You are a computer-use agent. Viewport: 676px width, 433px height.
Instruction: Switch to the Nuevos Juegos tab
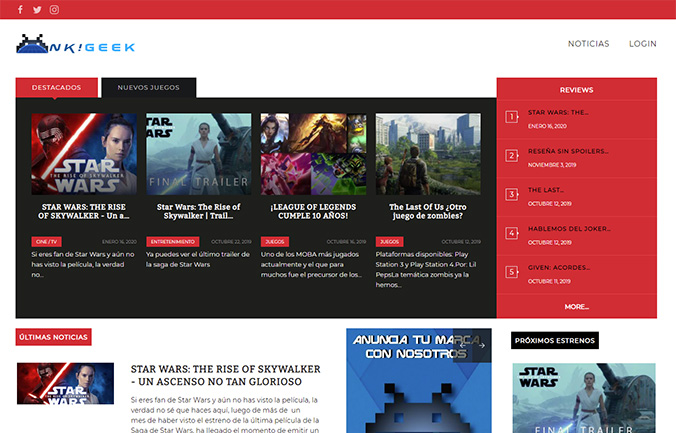point(149,88)
